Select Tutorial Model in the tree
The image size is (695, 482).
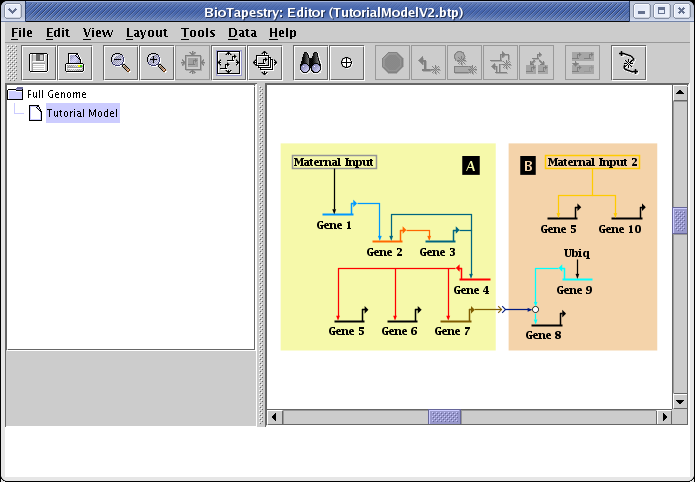(x=81, y=113)
